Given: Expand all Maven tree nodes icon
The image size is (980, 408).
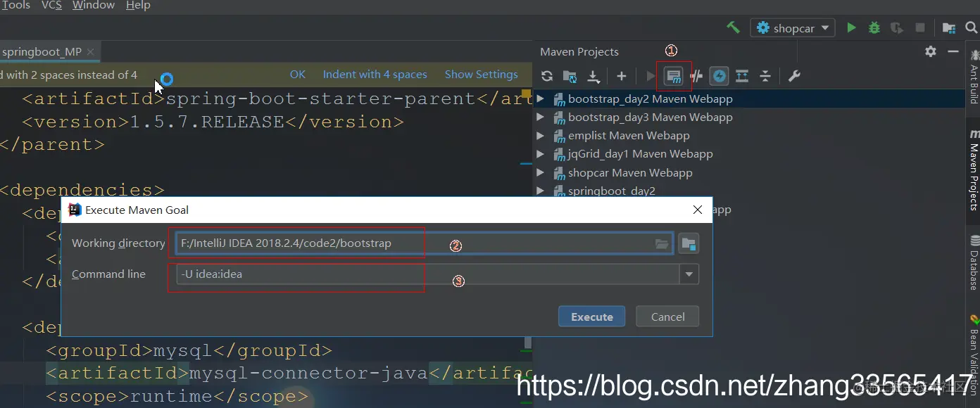Looking at the screenshot, I should (742, 76).
